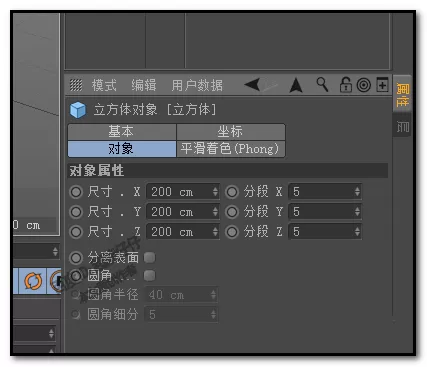Image resolution: width=427 pixels, height=367 pixels.
Task: Open search with the magnifier icon
Action: pyautogui.click(x=322, y=85)
